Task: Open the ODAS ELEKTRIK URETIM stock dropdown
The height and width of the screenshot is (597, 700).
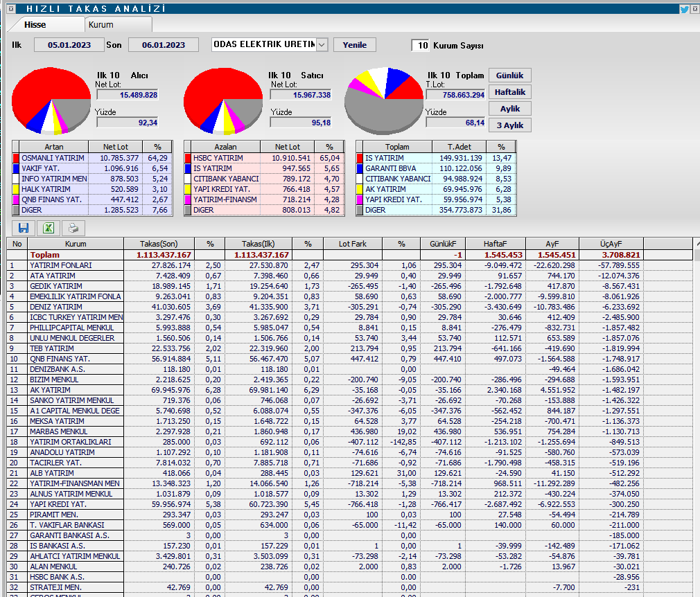Action: point(322,44)
